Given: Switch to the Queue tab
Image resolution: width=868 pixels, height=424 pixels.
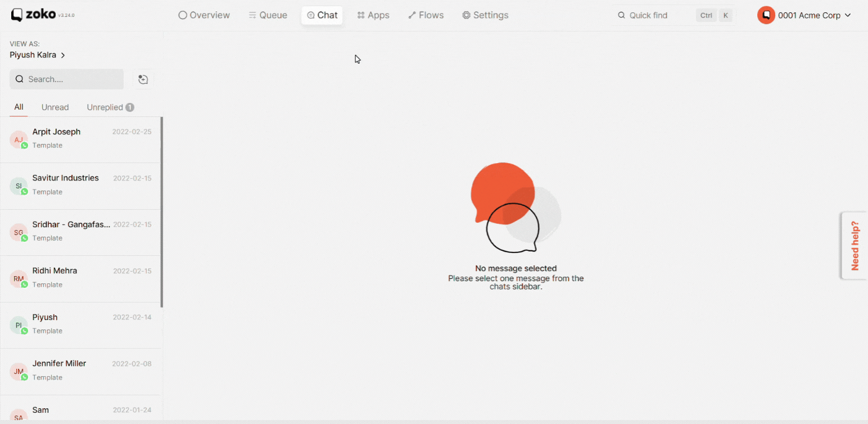Looking at the screenshot, I should (x=268, y=15).
